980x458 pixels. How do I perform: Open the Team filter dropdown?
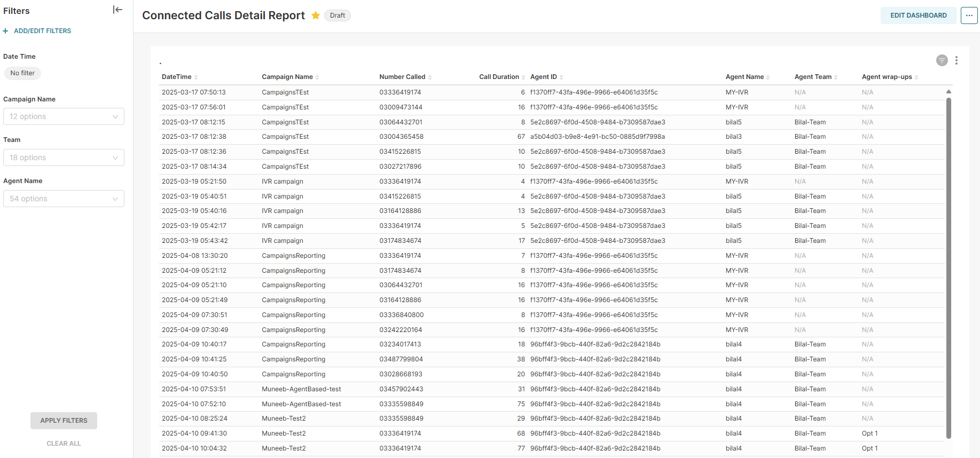[x=64, y=157]
